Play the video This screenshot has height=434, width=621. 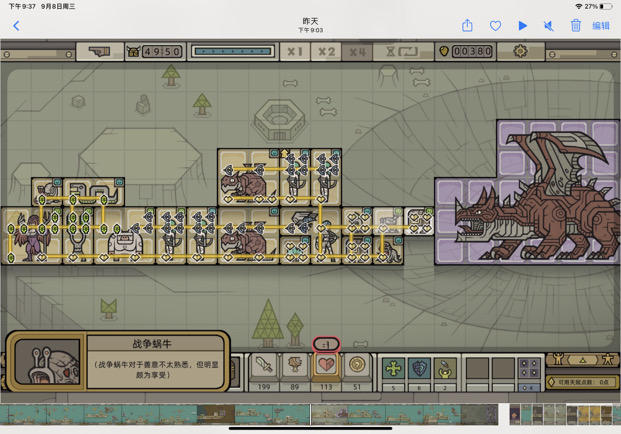click(522, 26)
